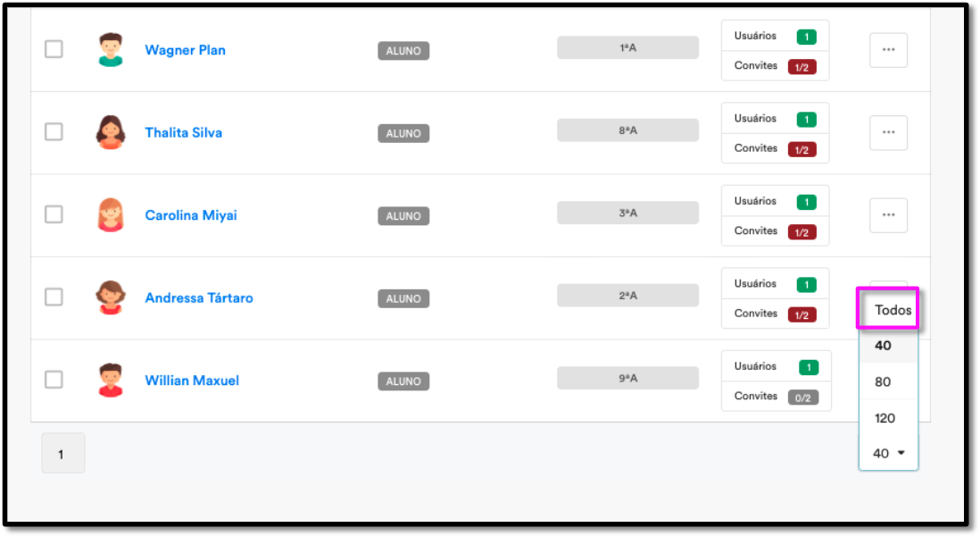Click Andressa Tártaro's avatar icon
980x536 pixels.
111,297
